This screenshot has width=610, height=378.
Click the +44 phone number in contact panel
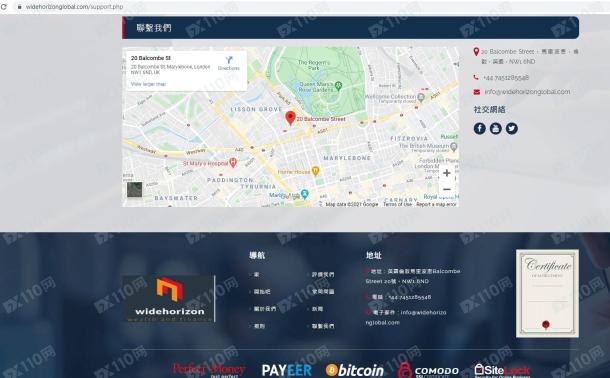pos(506,78)
